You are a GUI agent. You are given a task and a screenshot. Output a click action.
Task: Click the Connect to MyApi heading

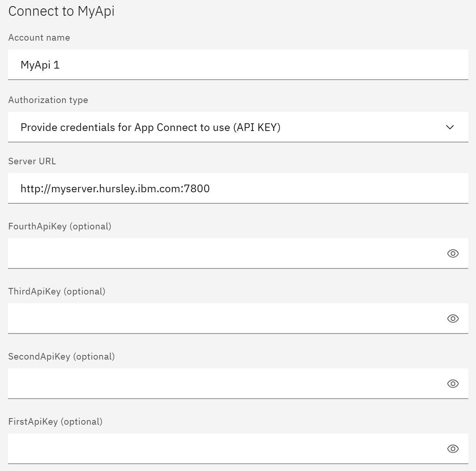coord(61,11)
